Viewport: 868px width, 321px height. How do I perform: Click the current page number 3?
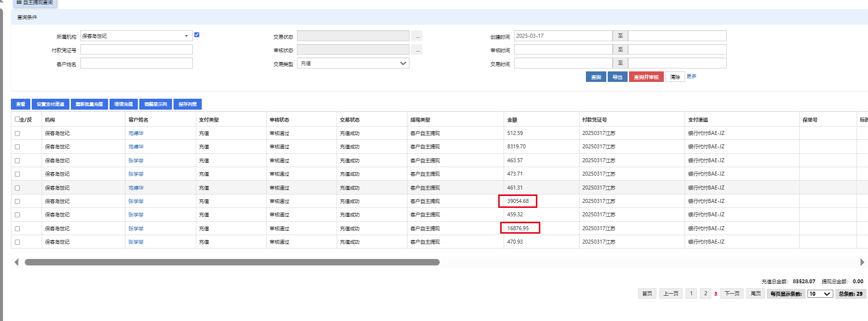[716, 294]
